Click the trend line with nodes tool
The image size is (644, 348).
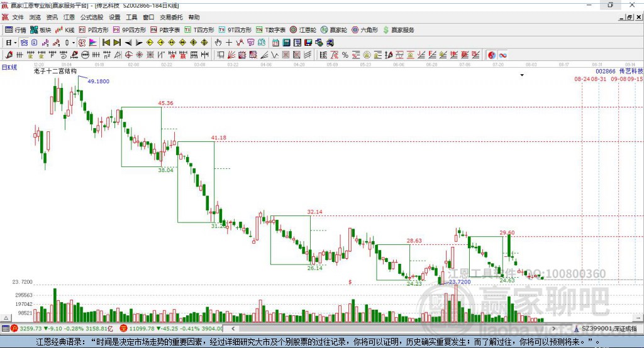[240, 43]
